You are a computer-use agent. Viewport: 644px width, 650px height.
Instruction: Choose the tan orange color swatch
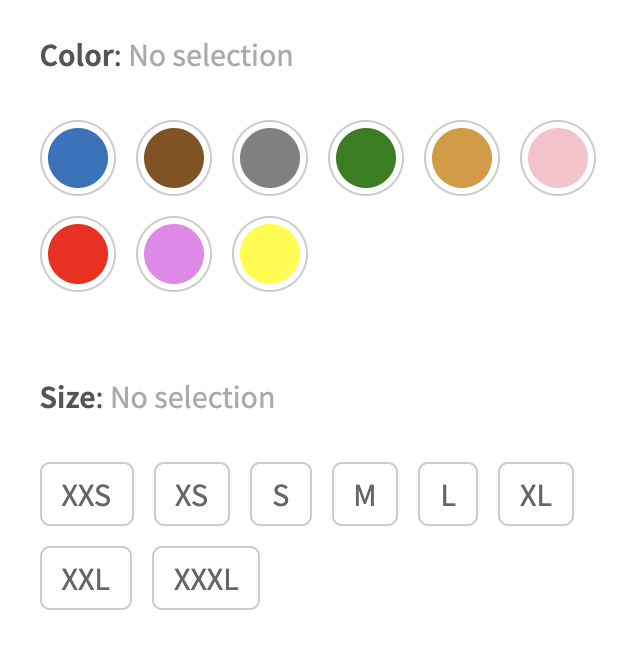(x=462, y=158)
